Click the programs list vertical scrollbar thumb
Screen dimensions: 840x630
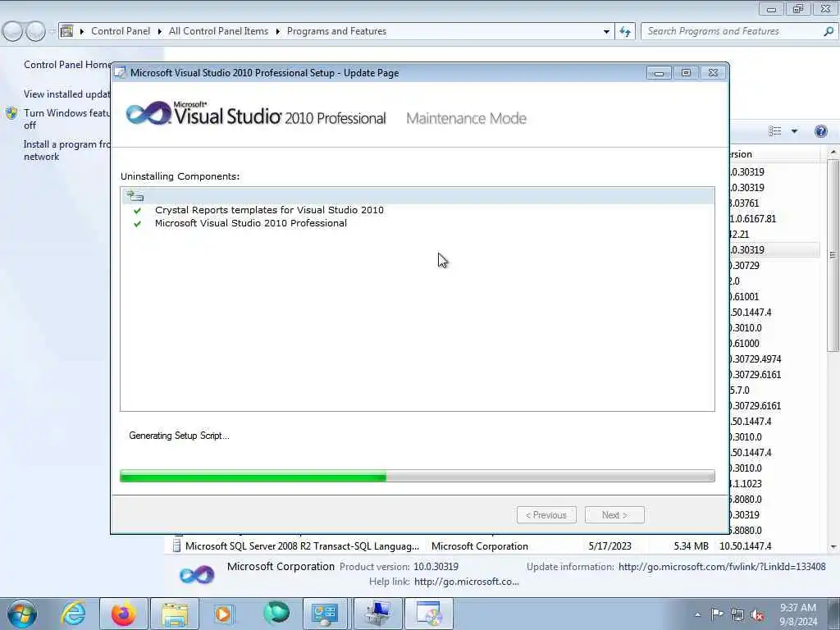(833, 255)
